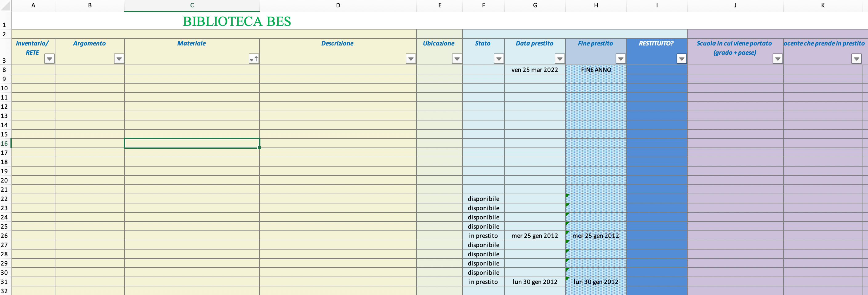Select row 31 header
The image size is (868, 295).
point(6,281)
